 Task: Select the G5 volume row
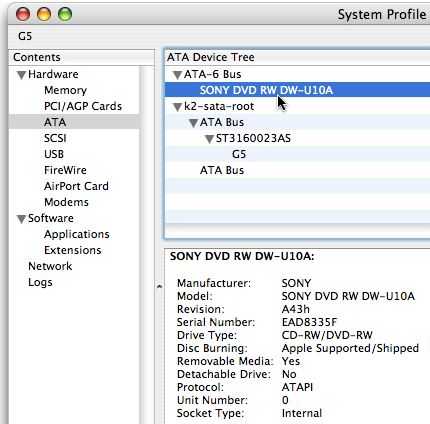297,154
